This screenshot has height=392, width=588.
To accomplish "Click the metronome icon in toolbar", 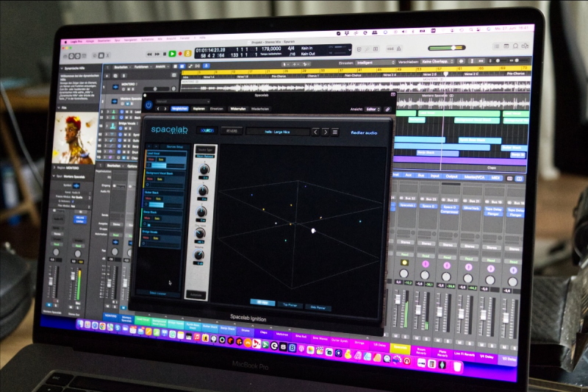I will click(398, 49).
